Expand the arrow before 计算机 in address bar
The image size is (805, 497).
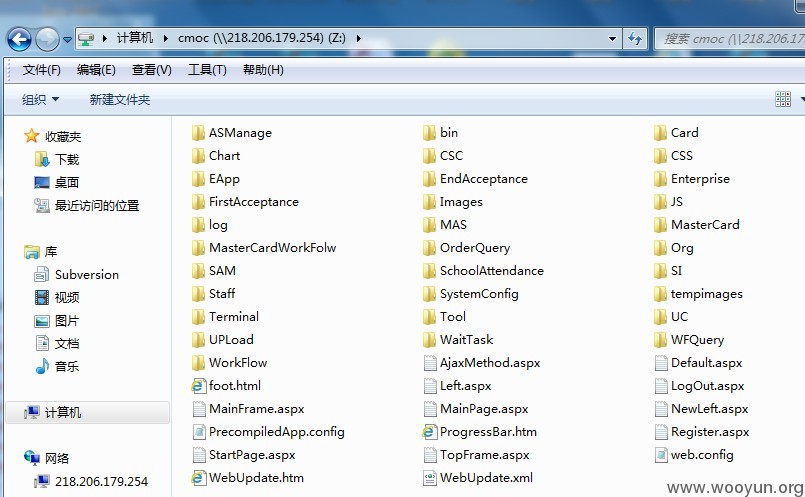pos(105,39)
